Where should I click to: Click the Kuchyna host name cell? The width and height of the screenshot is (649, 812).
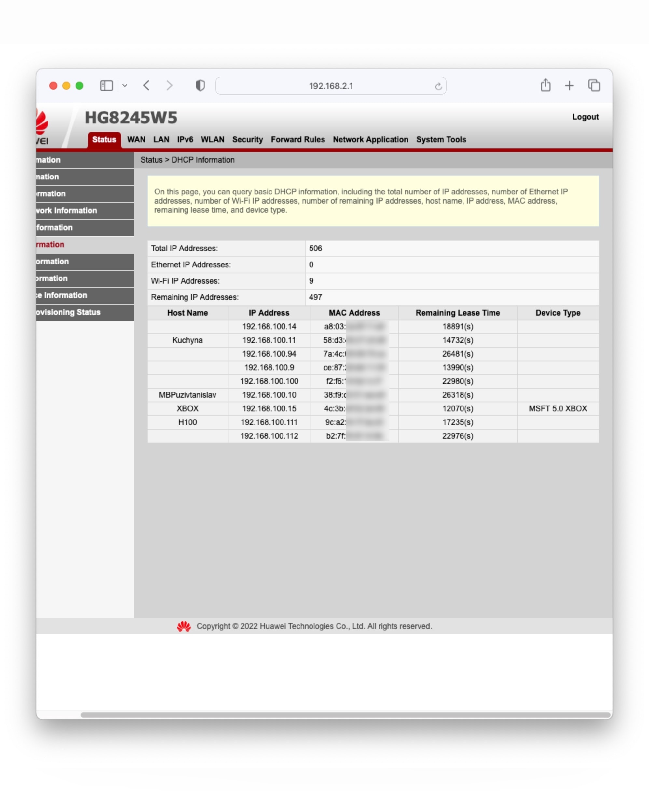coord(187,340)
